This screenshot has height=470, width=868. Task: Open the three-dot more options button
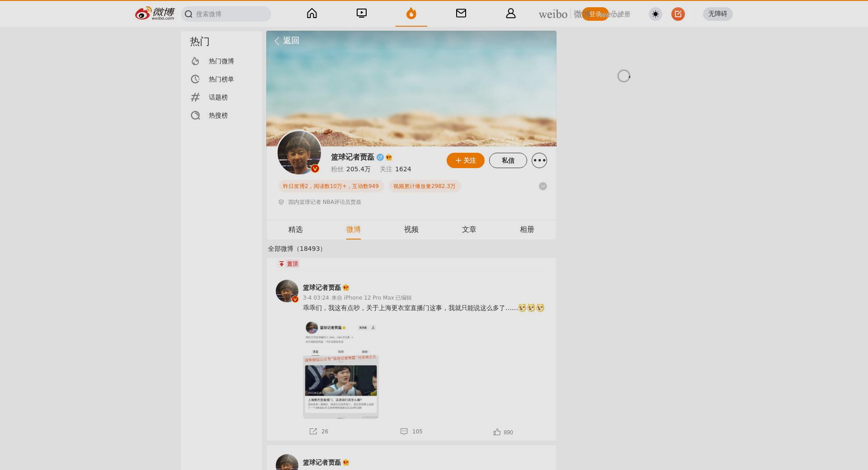pos(539,160)
